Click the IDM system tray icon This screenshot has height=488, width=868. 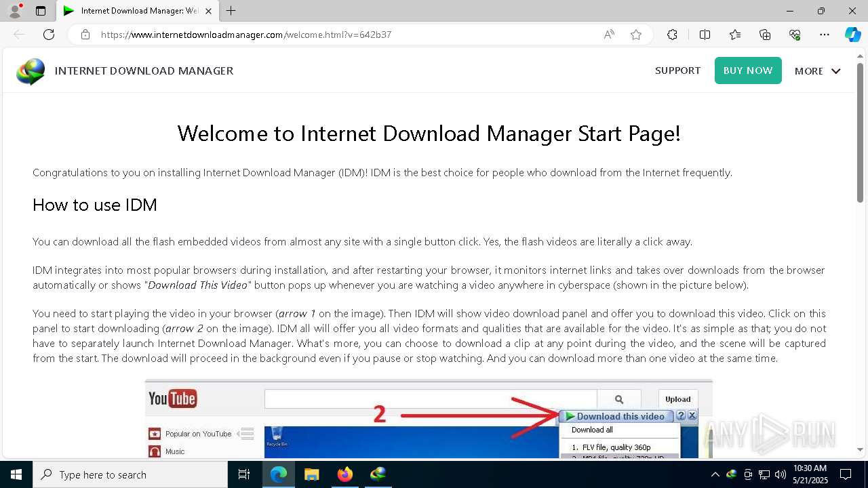[731, 474]
